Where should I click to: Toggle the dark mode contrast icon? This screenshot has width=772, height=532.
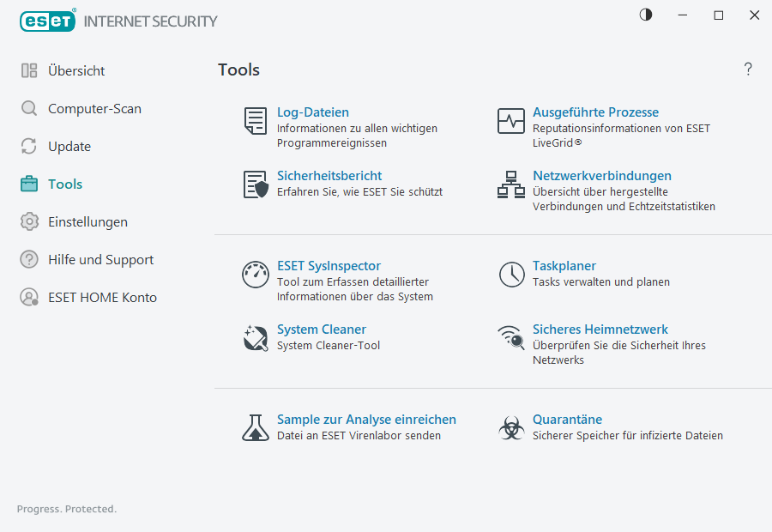[645, 15]
